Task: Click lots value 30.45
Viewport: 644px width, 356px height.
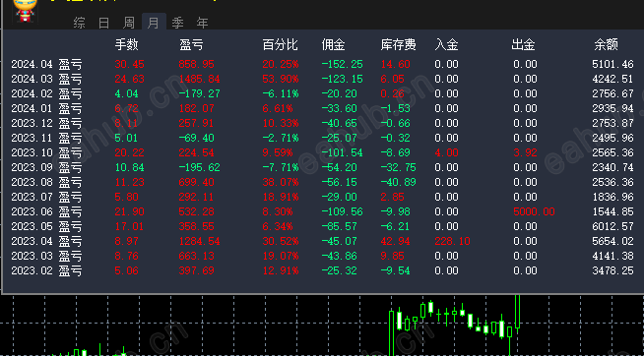Action: click(x=129, y=64)
